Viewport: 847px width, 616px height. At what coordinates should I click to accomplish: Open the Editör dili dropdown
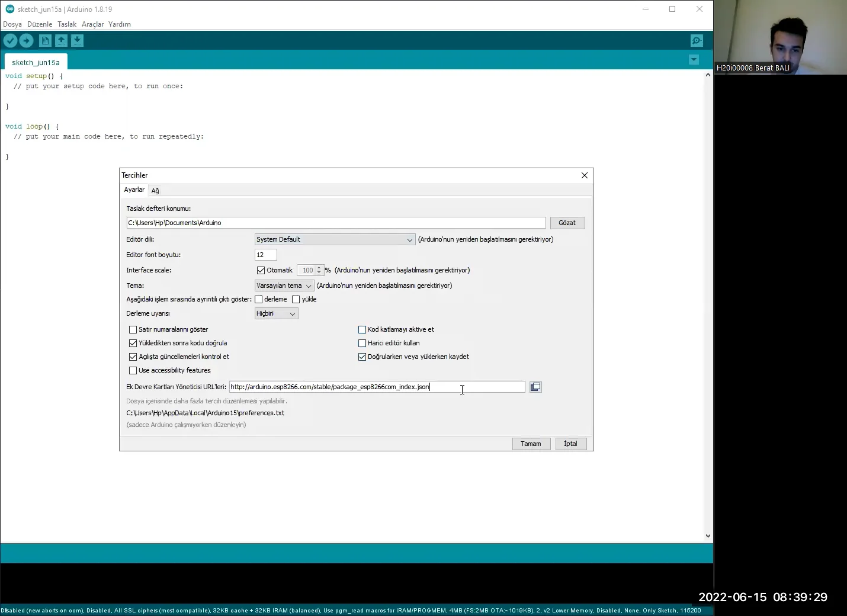(x=335, y=239)
